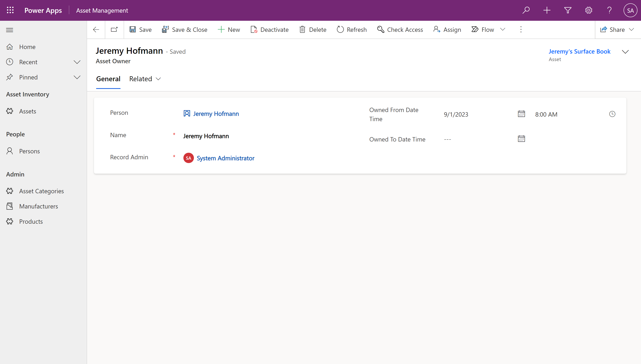
Task: Click the Share button
Action: click(x=613, y=29)
